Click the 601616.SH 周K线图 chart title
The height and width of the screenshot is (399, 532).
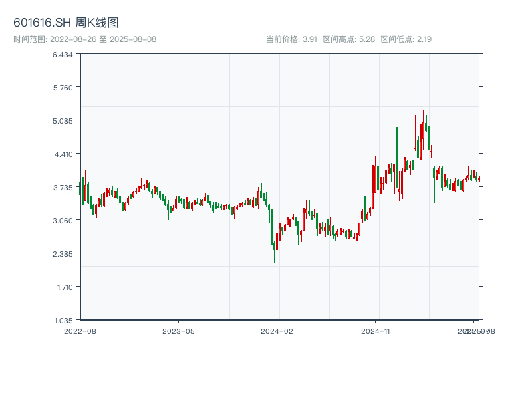coord(66,23)
